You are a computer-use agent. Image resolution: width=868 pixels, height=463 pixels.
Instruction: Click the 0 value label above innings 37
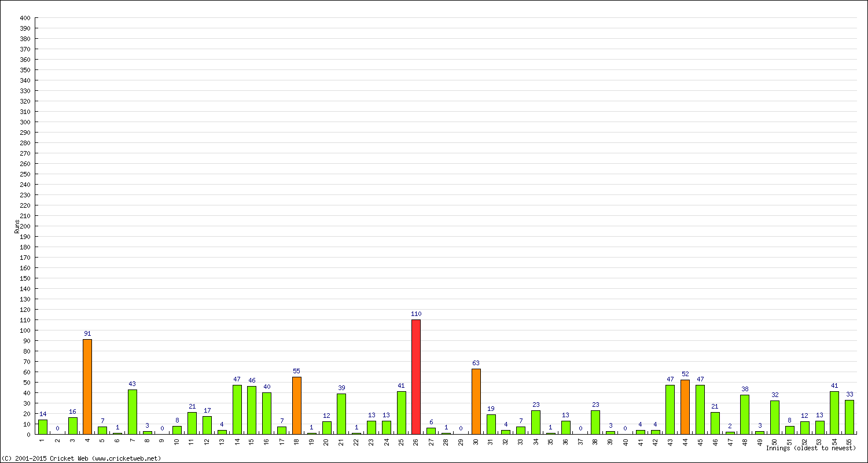click(580, 428)
